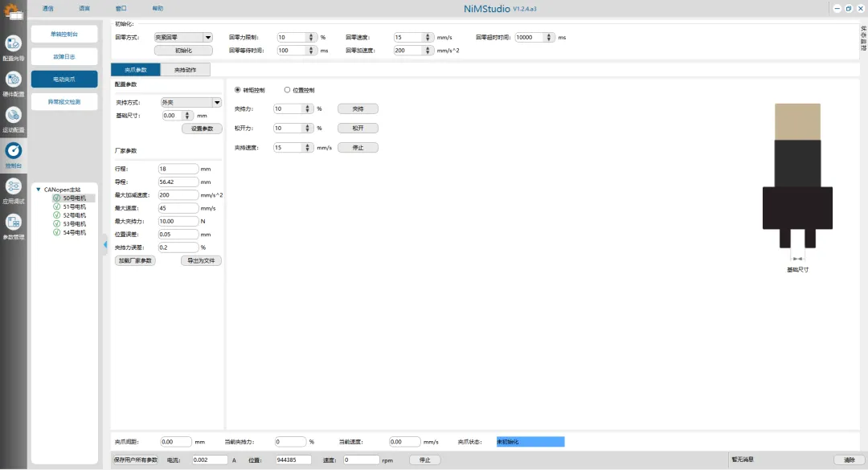Viewport: 868px width, 470px height.
Task: Open the 硬件配置 sidebar icon
Action: pyautogui.click(x=14, y=84)
